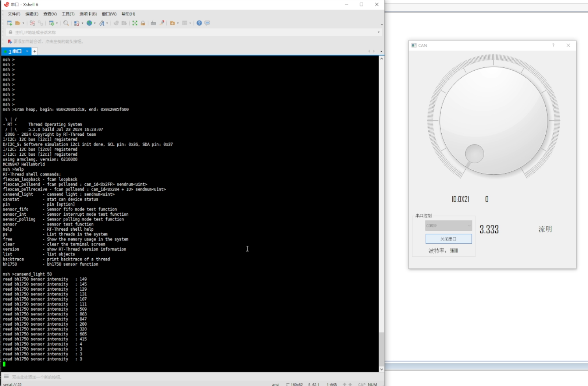Image resolution: width=588 pixels, height=386 pixels.
Task: Click the padlock lock-screen icon
Action: click(143, 23)
